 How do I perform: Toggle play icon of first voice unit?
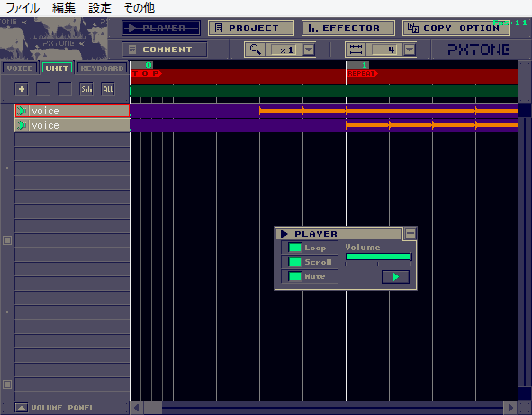[22, 111]
